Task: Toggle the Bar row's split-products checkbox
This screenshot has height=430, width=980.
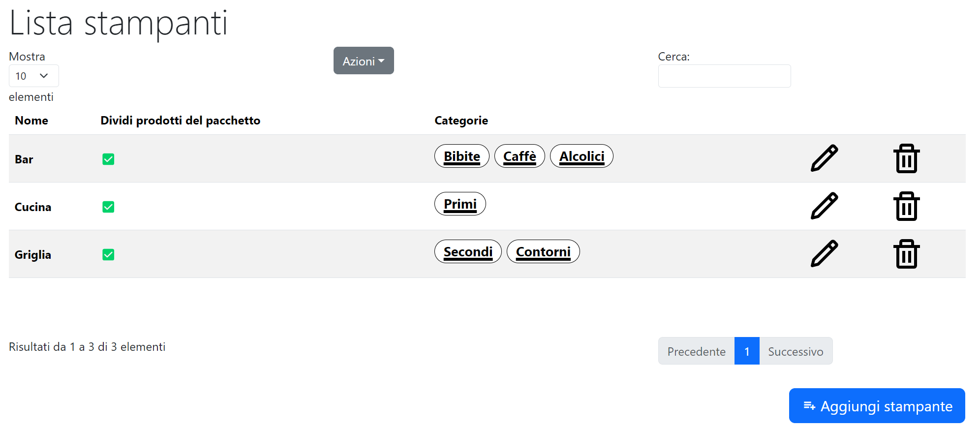Action: pyautogui.click(x=108, y=159)
